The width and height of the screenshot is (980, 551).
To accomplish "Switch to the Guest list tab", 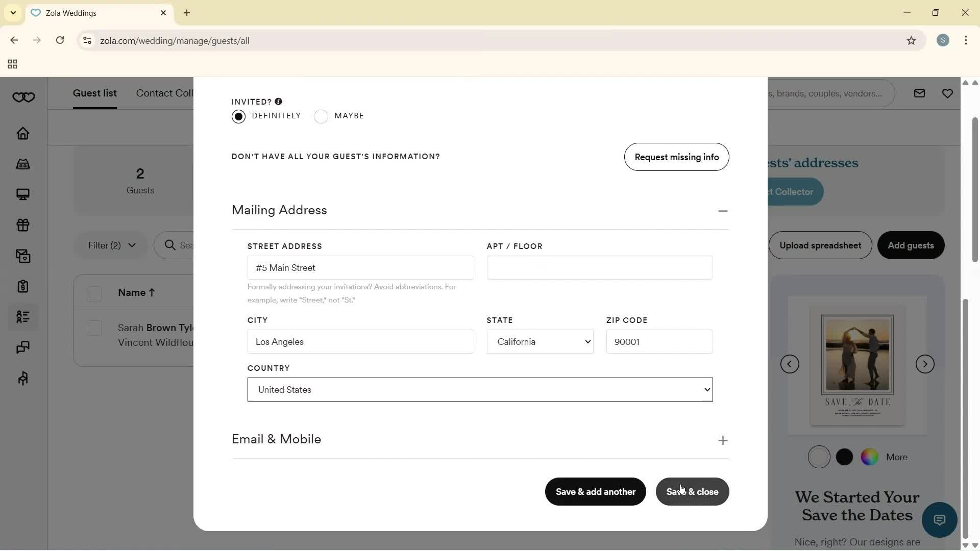I will (95, 93).
